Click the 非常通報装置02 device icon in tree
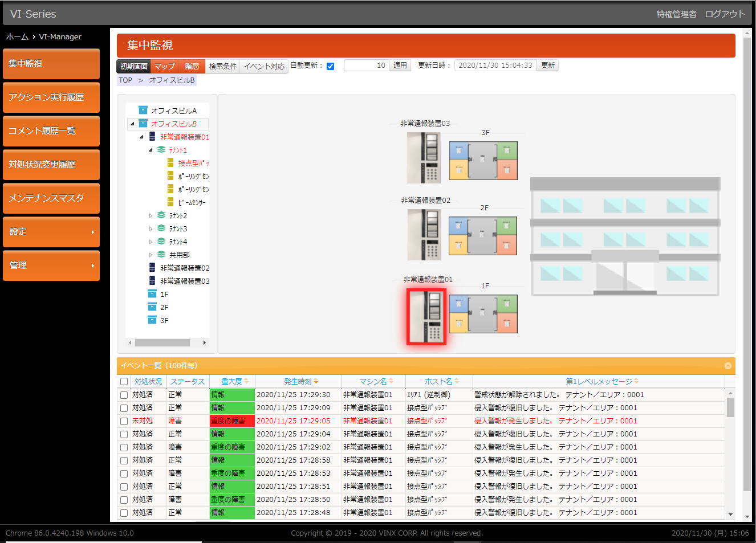756x543 pixels. tap(152, 268)
